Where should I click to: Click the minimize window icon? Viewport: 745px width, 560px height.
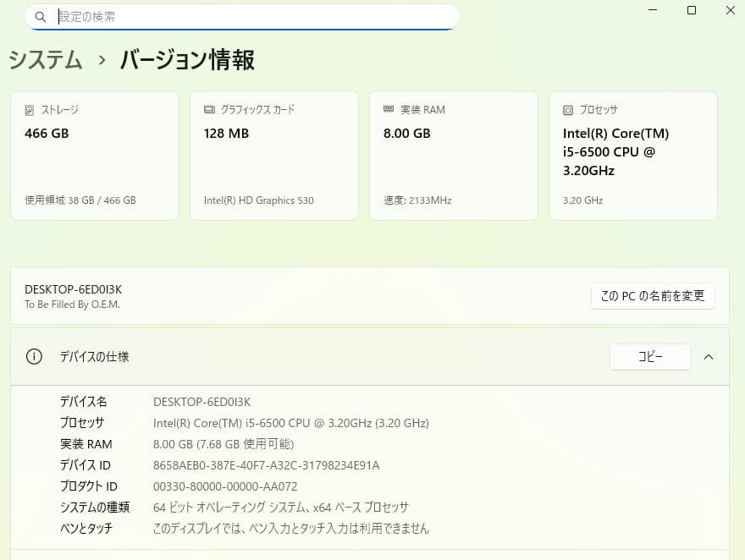click(x=653, y=10)
